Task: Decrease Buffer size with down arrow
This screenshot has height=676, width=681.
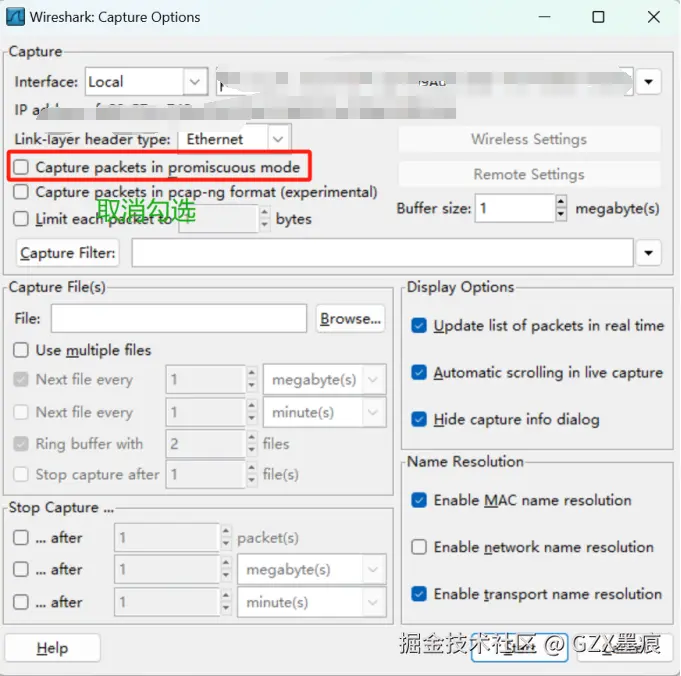Action: tap(561, 214)
